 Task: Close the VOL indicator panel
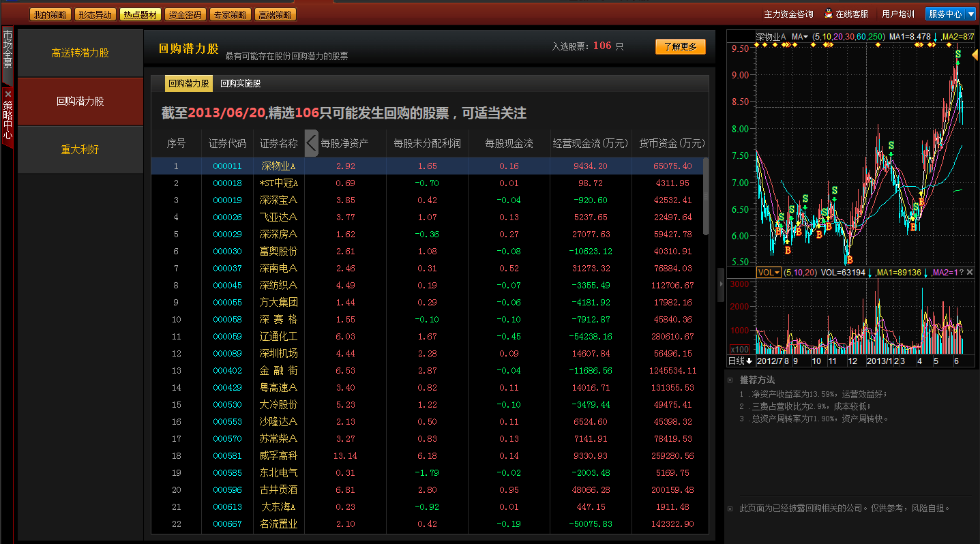970,272
